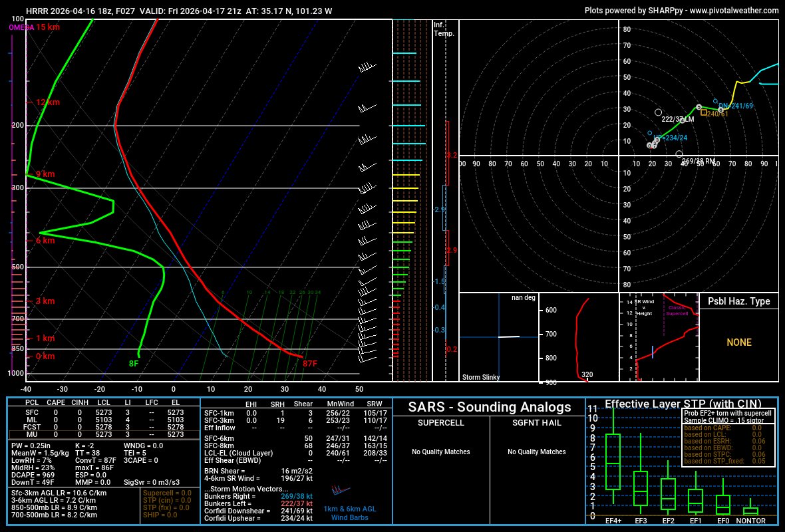Click the 'Classic Supercell' SR wind label

pos(677,311)
